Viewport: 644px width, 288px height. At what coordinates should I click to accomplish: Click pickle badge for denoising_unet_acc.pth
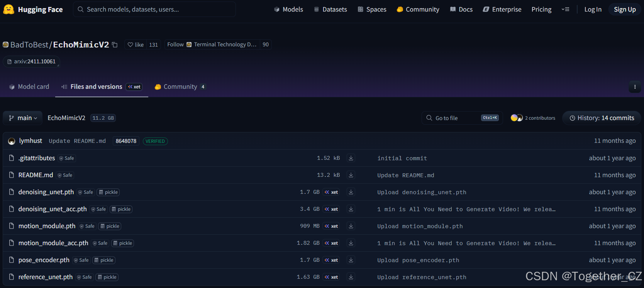pos(121,209)
